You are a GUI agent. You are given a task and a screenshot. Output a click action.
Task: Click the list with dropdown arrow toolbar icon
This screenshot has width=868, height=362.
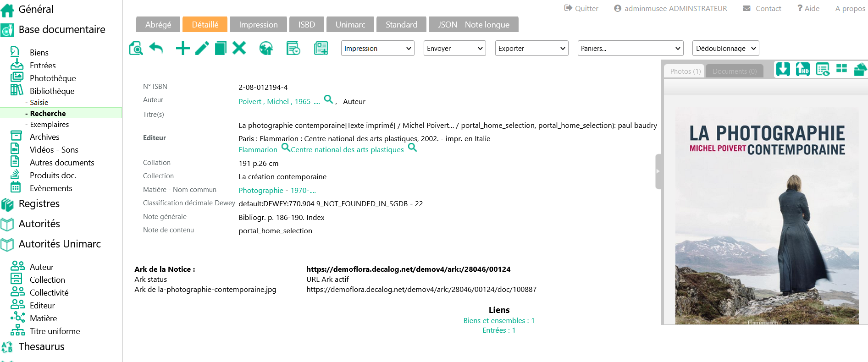[293, 48]
